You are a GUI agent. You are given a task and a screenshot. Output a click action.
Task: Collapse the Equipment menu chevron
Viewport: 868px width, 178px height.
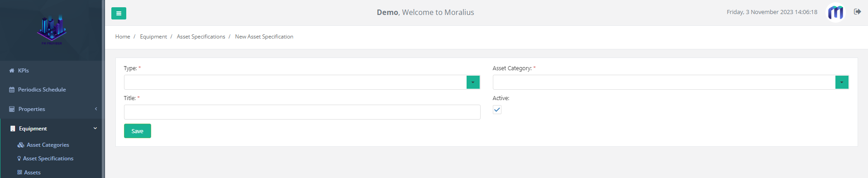(95, 128)
